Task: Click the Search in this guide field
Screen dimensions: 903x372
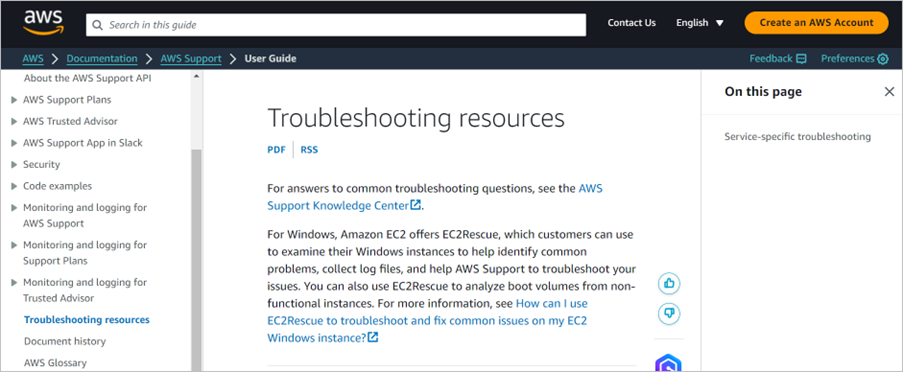Action: point(336,25)
